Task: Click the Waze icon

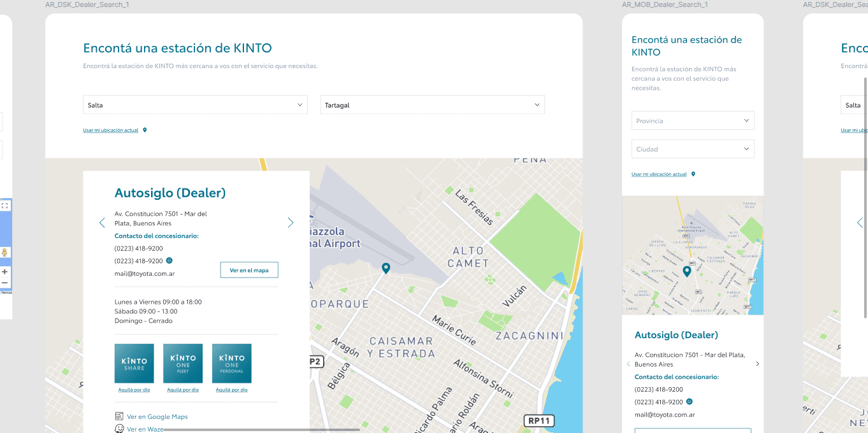Action: click(x=119, y=429)
